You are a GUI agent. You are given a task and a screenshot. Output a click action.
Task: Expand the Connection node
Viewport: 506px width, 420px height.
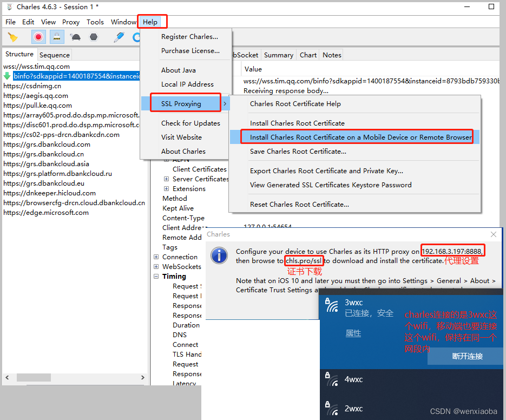click(156, 257)
